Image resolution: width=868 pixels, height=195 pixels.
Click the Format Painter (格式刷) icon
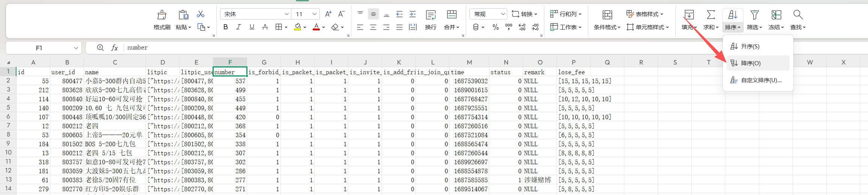[162, 15]
